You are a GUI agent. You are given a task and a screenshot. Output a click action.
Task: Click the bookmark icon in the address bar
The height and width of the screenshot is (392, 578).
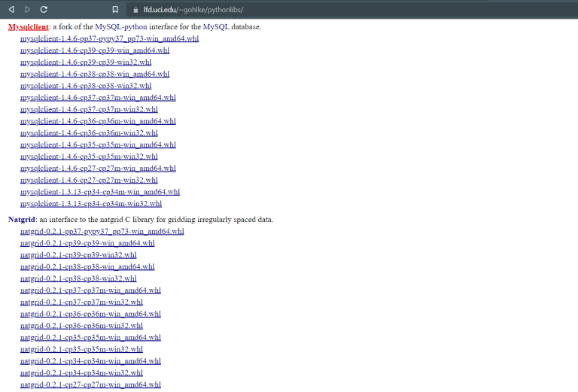pos(114,9)
